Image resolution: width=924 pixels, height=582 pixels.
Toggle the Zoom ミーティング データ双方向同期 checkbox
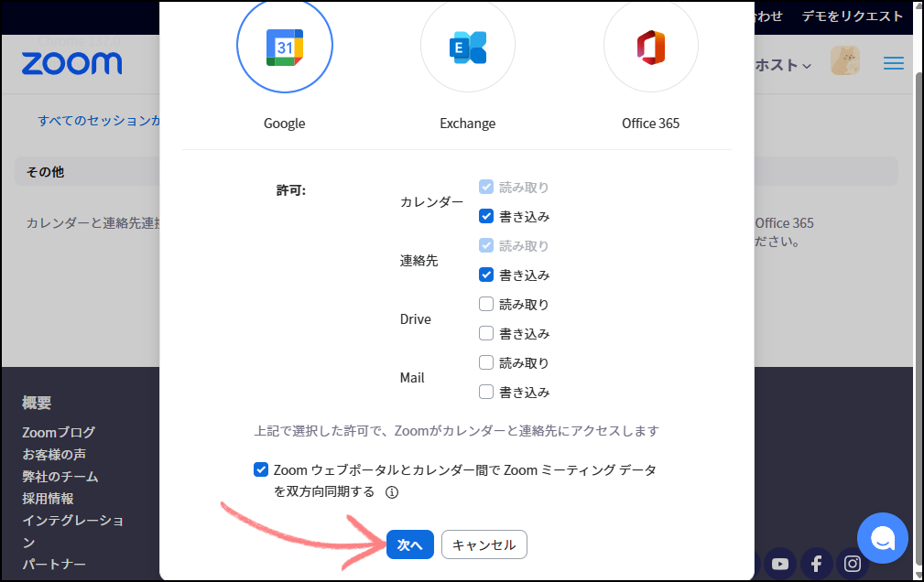click(261, 469)
